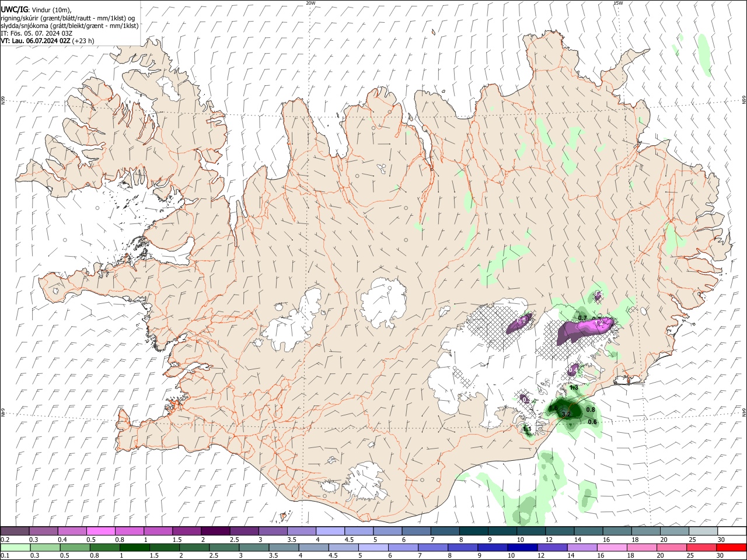
Task: Click upper snow scale white swatch labeled 30
Action: (x=732, y=531)
